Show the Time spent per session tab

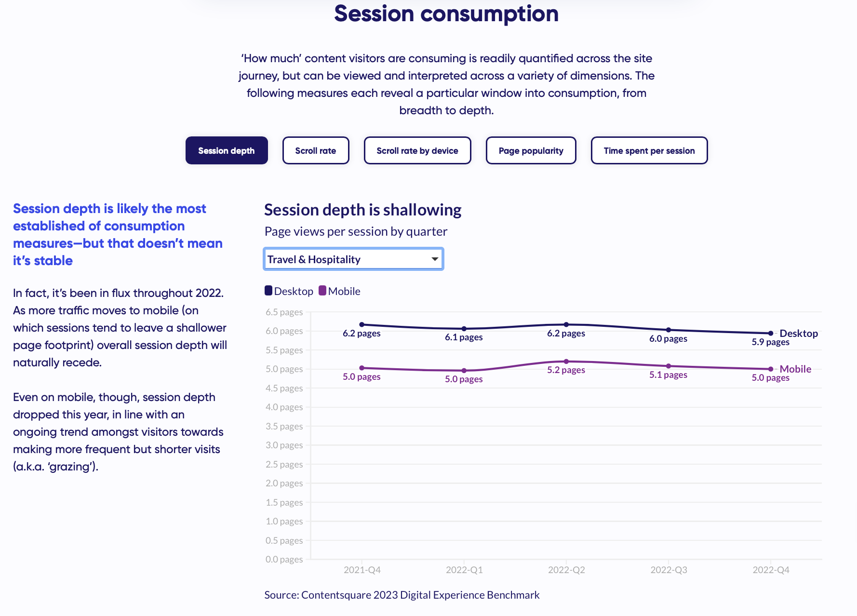pyautogui.click(x=649, y=150)
